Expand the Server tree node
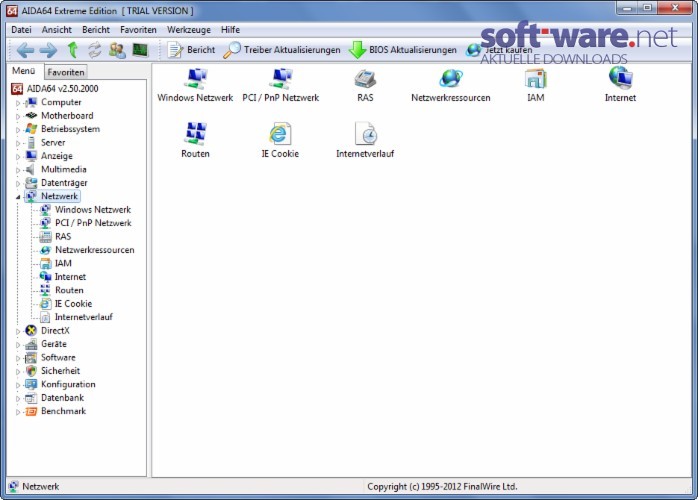Image resolution: width=698 pixels, height=500 pixels. 18,143
